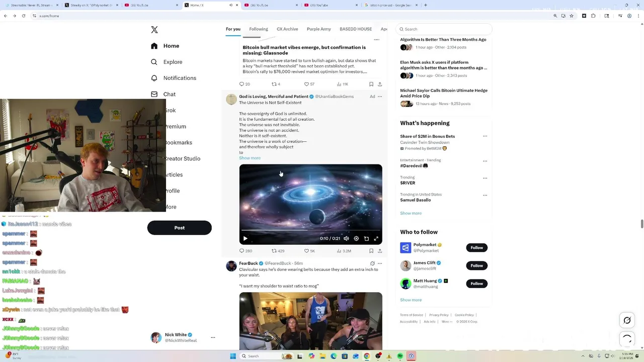The height and width of the screenshot is (362, 644).
Task: Open X logo home icon
Action: 154,30
